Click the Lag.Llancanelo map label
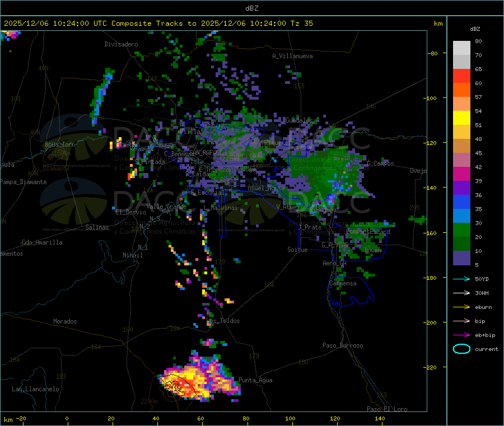The image size is (504, 426). (35, 389)
